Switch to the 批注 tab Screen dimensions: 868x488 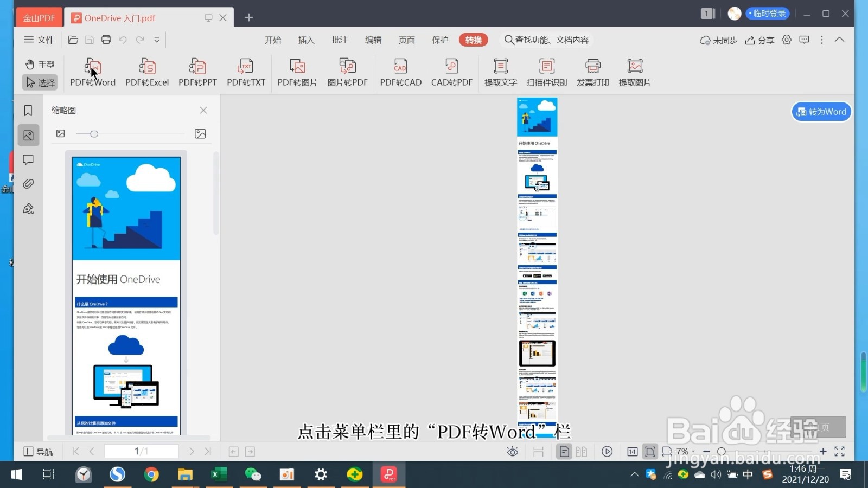[x=340, y=40]
